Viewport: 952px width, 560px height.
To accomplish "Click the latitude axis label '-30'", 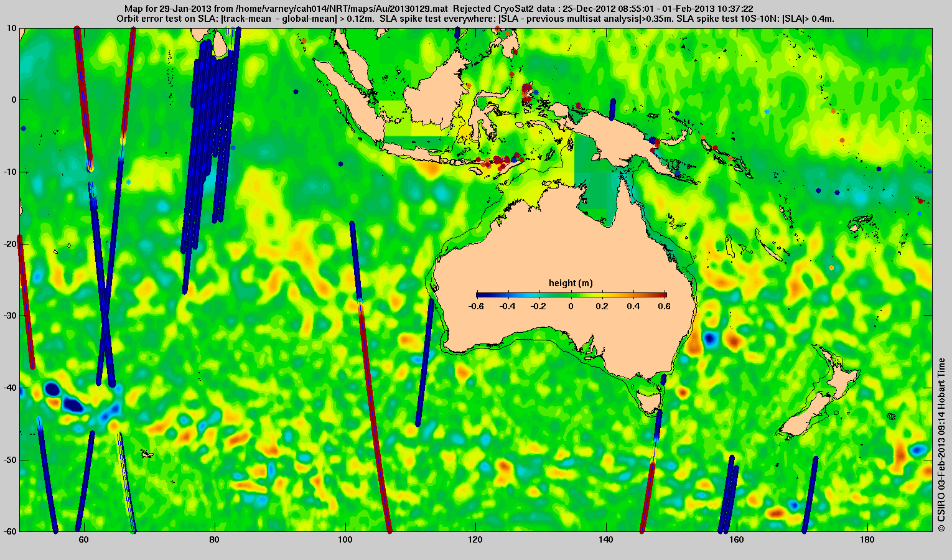I will tap(11, 315).
